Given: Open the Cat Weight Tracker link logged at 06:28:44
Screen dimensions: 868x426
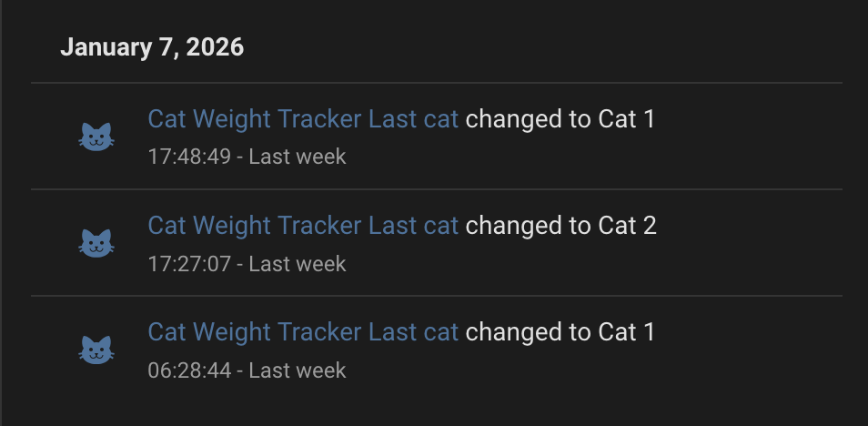Looking at the screenshot, I should (x=303, y=331).
